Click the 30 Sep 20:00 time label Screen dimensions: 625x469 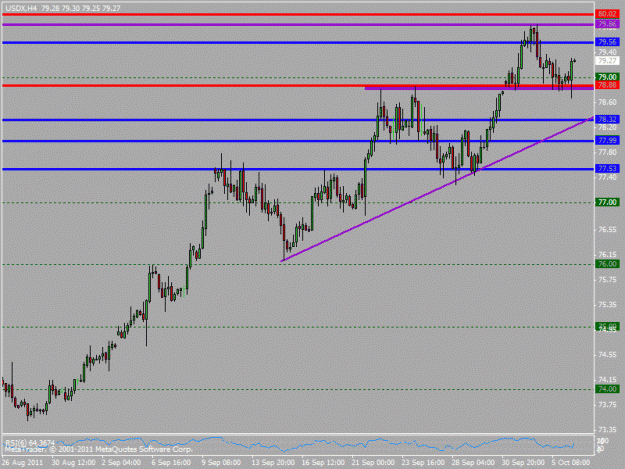point(523,463)
